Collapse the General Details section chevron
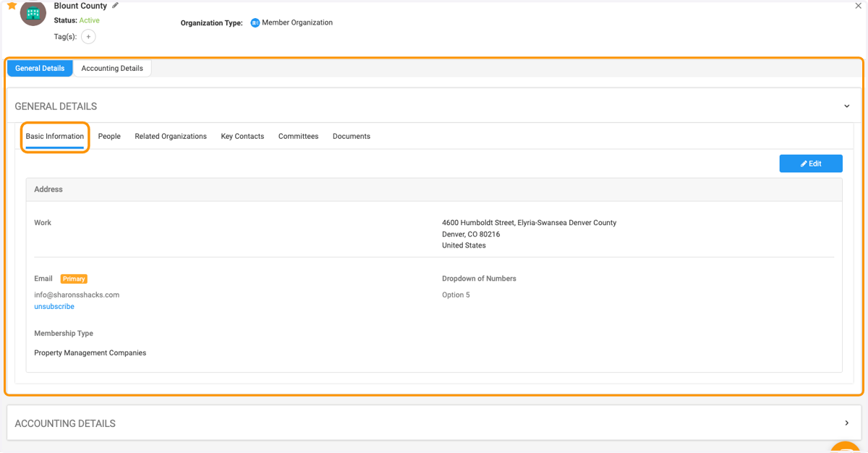Image resolution: width=868 pixels, height=453 pixels. (847, 106)
